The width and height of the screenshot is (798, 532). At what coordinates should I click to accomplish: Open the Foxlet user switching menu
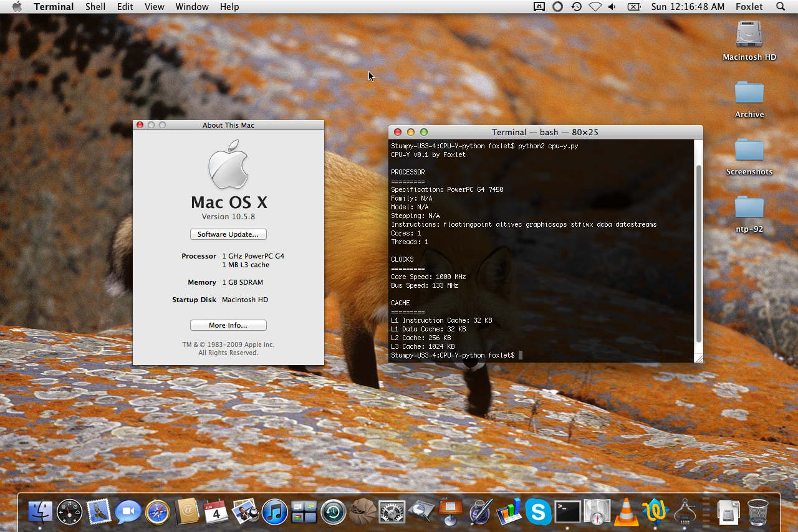pyautogui.click(x=749, y=7)
